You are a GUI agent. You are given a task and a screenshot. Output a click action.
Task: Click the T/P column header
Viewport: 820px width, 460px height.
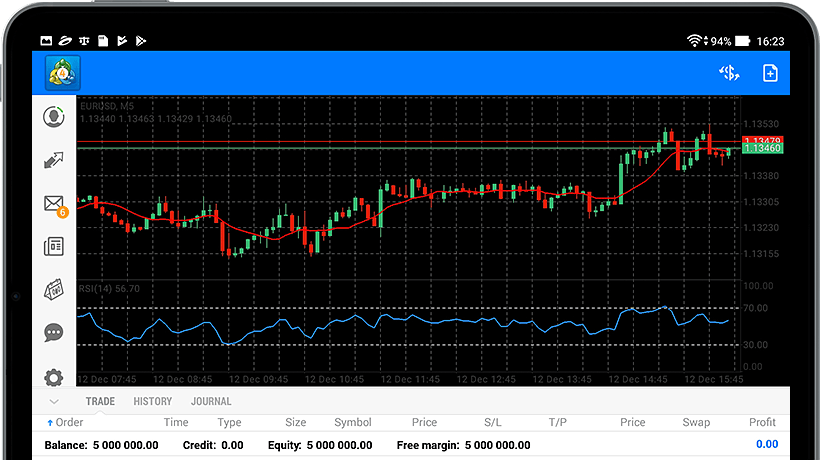557,422
